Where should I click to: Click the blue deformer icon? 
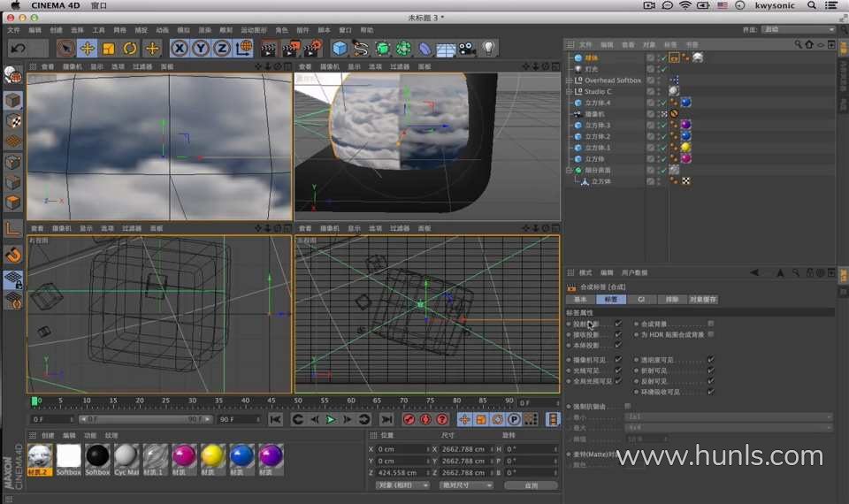coord(425,49)
